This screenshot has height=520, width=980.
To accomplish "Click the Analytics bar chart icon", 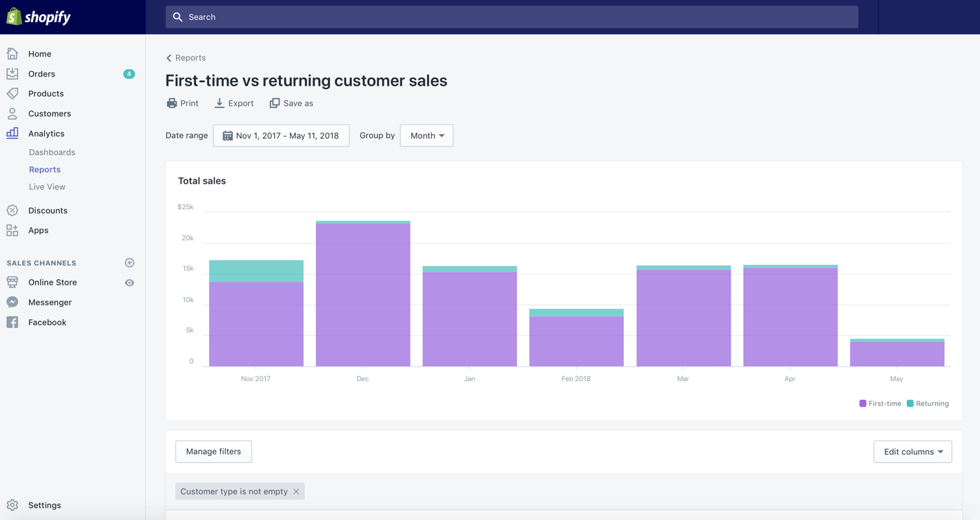I will (12, 133).
